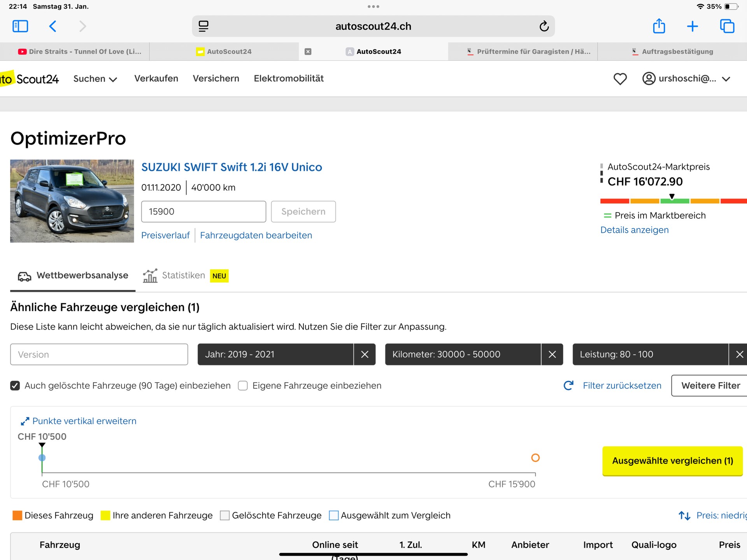Open the Safari share icon
Screen dimensions: 747x560
click(659, 26)
